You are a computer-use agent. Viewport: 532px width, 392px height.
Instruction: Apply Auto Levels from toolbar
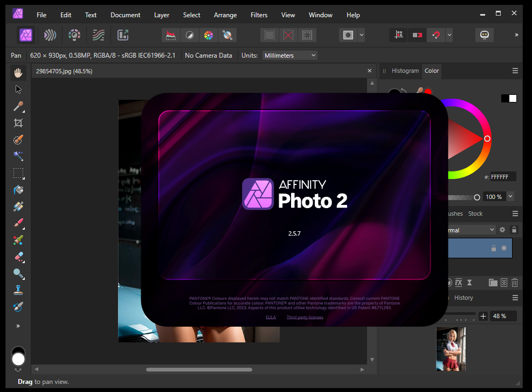[x=171, y=35]
